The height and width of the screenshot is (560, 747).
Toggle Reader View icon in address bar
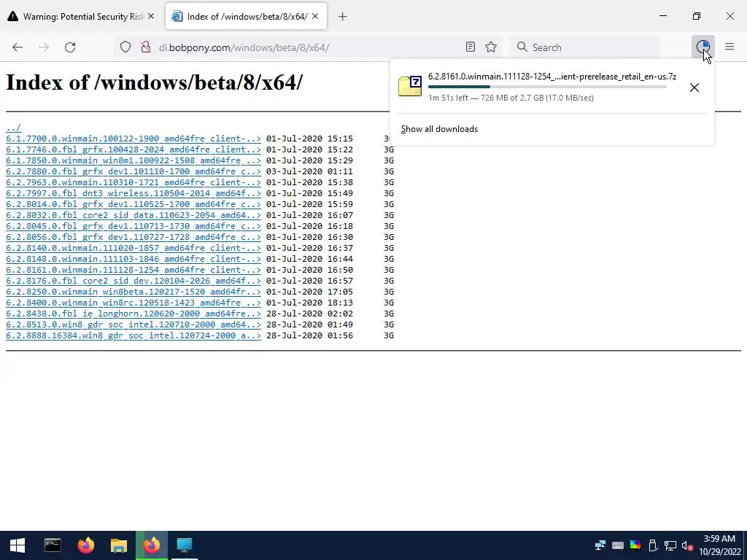[471, 47]
